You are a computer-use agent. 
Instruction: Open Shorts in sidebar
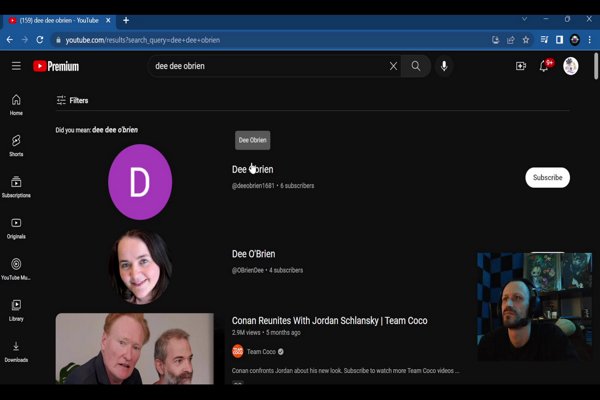coord(16,146)
